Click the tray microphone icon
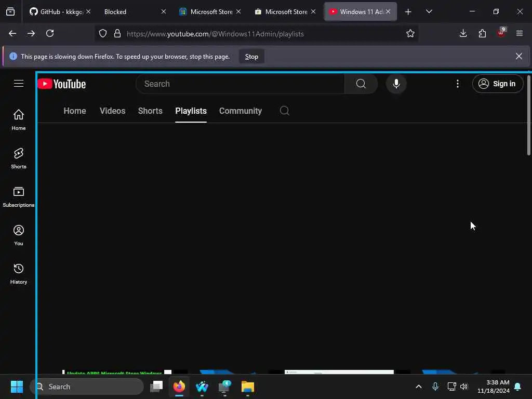The image size is (532, 399). tap(435, 387)
